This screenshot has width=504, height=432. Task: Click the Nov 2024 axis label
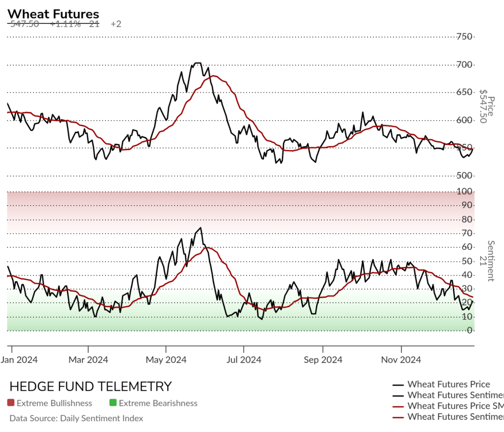tap(401, 360)
